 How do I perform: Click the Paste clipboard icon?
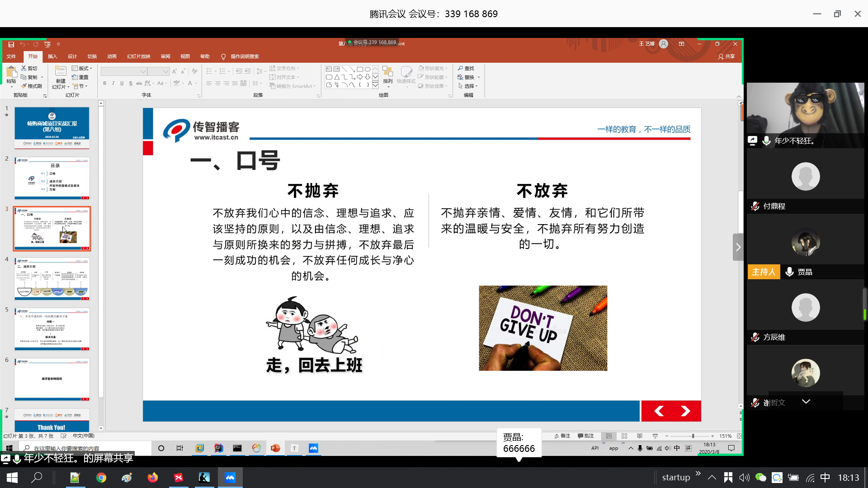pos(11,72)
